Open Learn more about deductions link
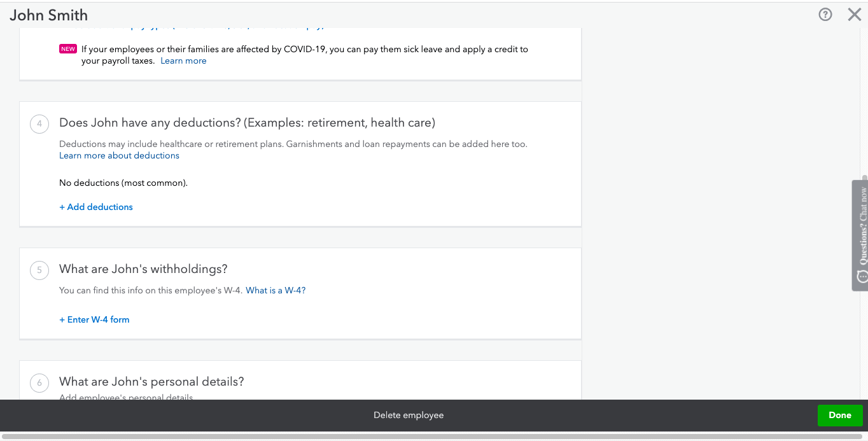Viewport: 868px width, 441px height. point(119,156)
